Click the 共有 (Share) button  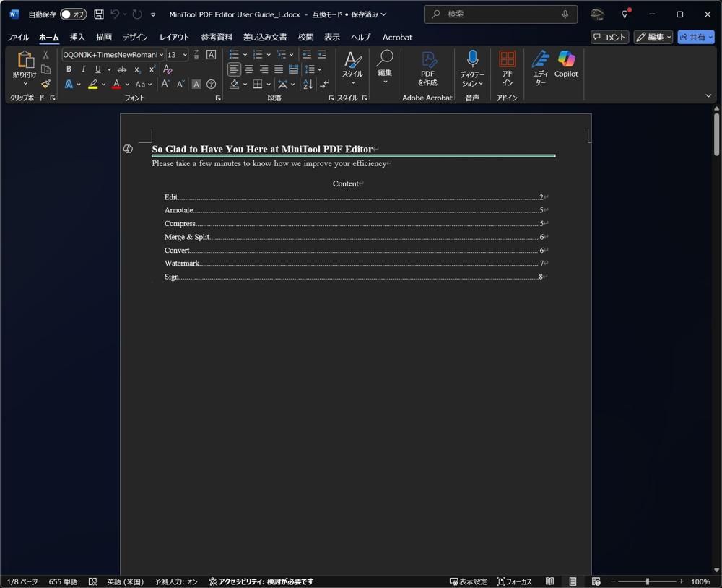click(x=696, y=37)
